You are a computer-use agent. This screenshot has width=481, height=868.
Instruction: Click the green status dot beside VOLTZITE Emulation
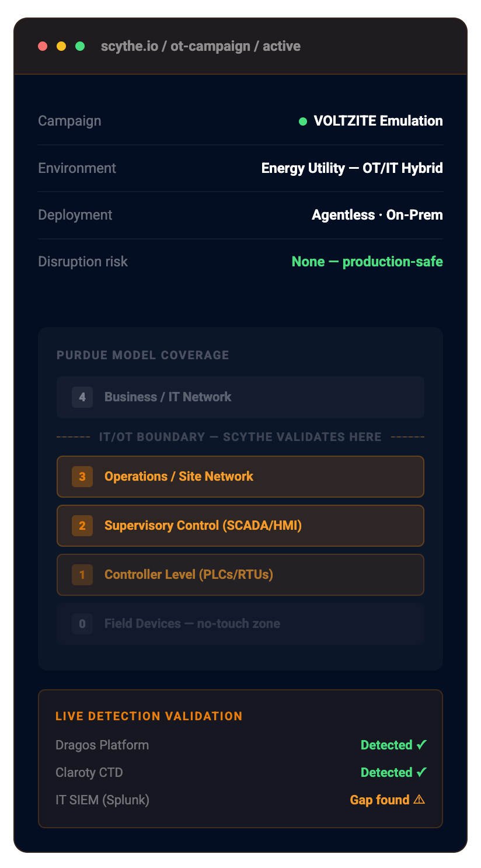click(303, 121)
